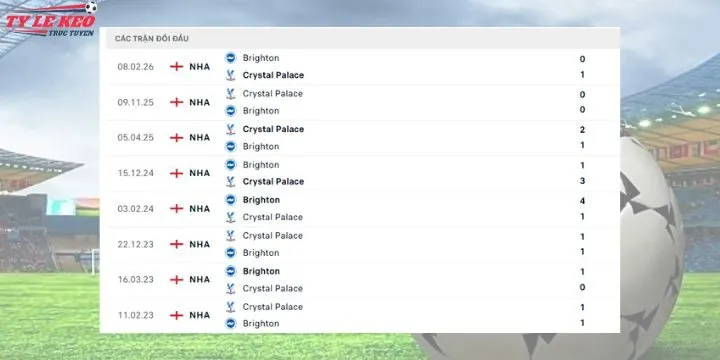This screenshot has width=720, height=360.
Task: Click the England flag for the 08.02.26 match
Action: click(176, 67)
